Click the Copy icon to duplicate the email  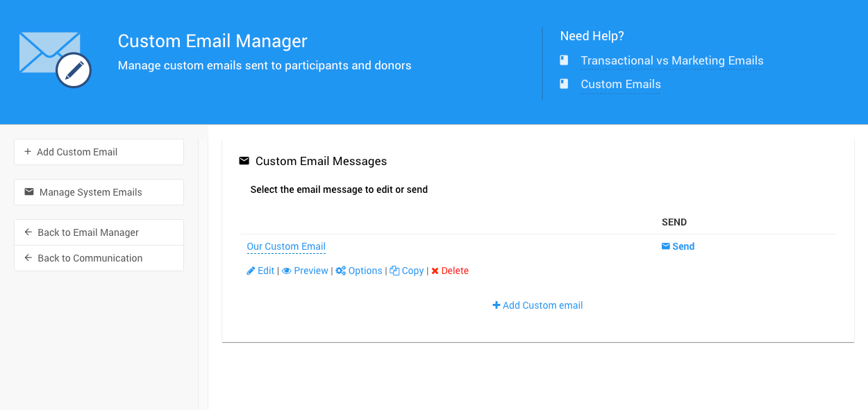coord(394,271)
